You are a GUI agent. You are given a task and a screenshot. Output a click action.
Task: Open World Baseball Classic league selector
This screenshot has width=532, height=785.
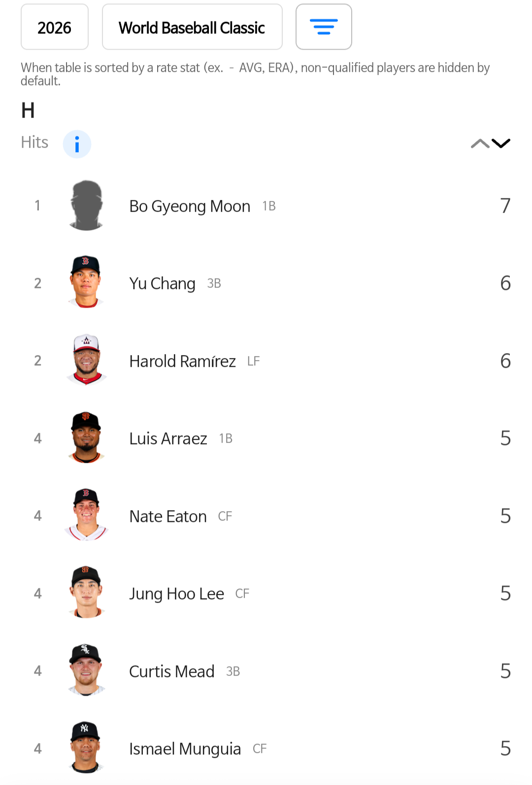pyautogui.click(x=192, y=27)
